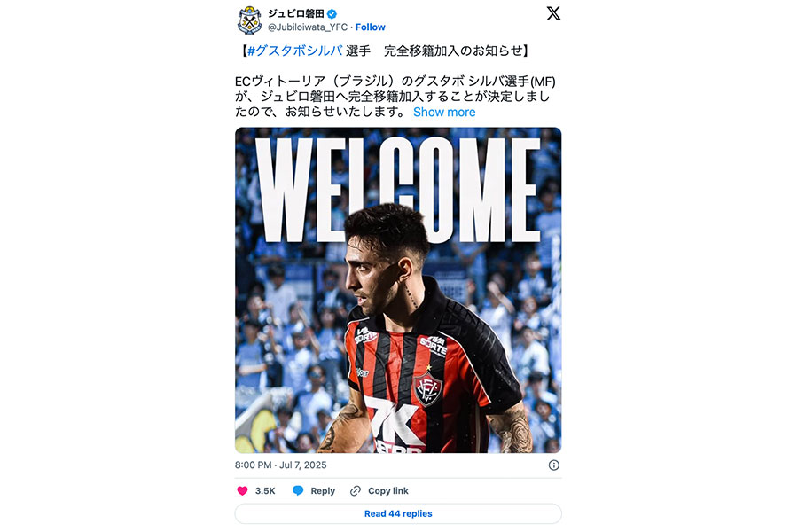Like the tweet via heart icon
This screenshot has width=798, height=532.
click(x=242, y=490)
